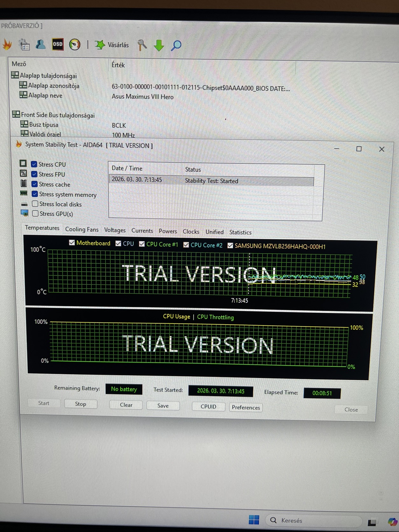Switch to the Currents tab
Screen dimensions: 399x532
click(x=142, y=231)
